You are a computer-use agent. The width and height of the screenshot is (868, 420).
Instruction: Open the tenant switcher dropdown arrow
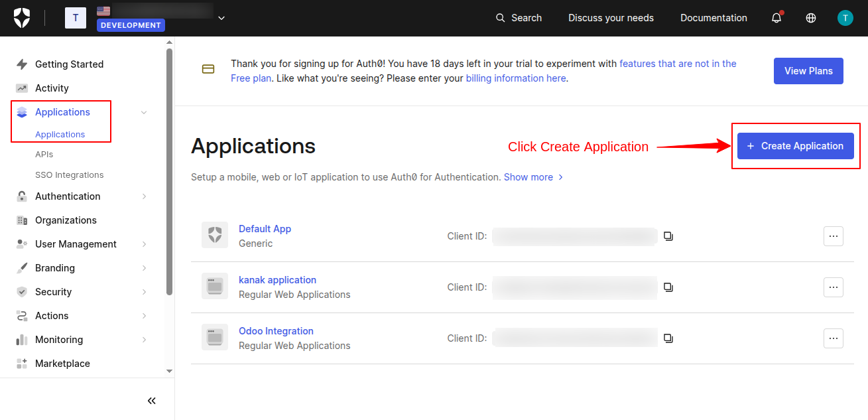point(221,18)
